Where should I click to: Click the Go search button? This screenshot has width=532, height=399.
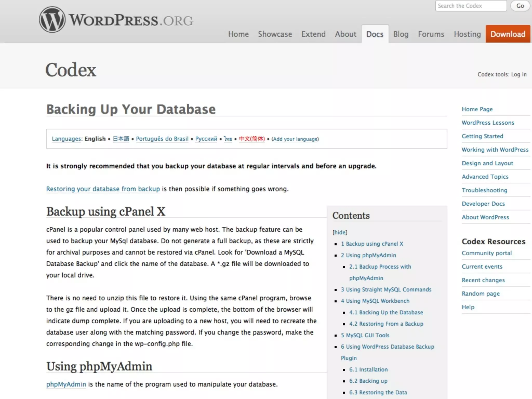tap(520, 6)
